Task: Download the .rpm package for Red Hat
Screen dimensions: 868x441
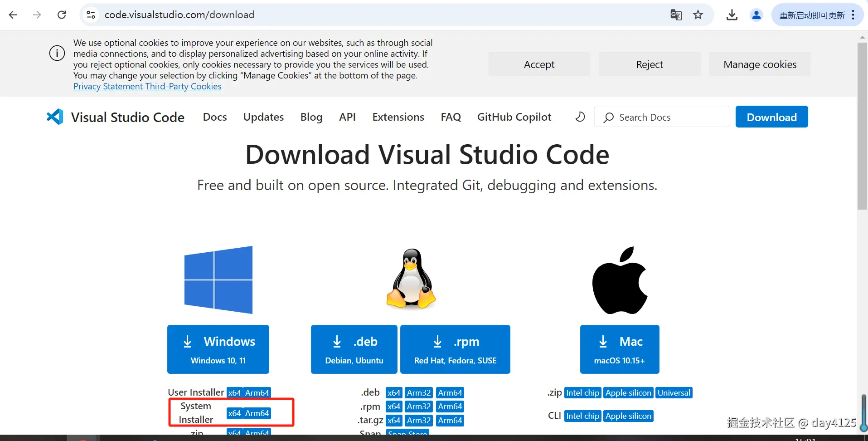Action: coord(455,349)
